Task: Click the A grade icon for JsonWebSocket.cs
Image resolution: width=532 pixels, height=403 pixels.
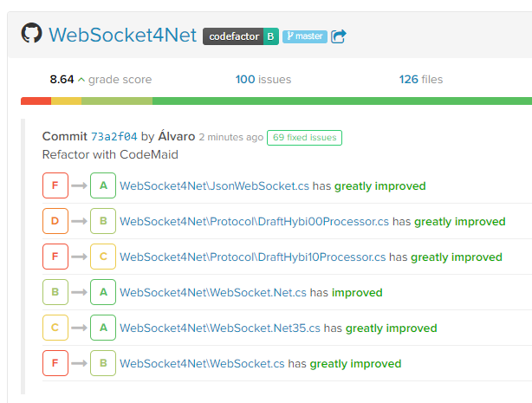Action: pos(103,185)
